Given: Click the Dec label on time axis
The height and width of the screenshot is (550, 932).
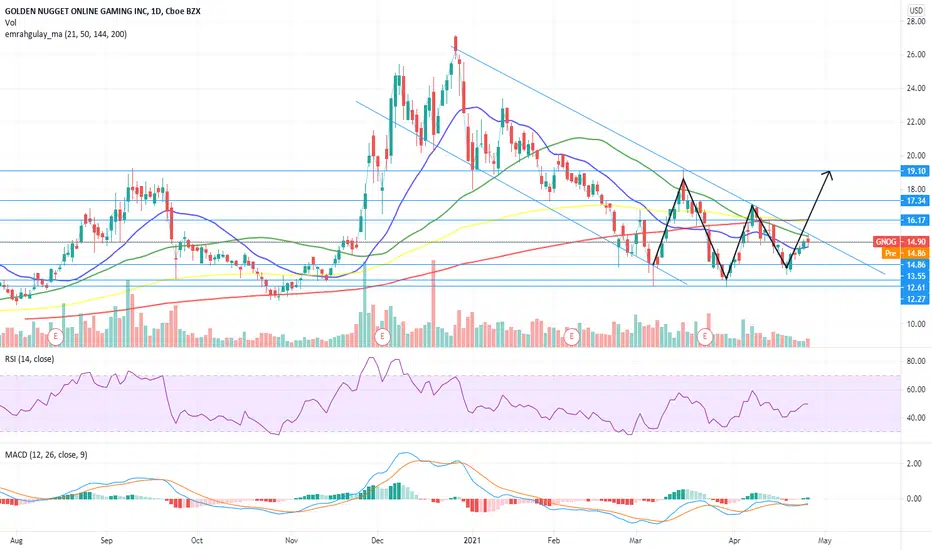Looking at the screenshot, I should pos(377,540).
